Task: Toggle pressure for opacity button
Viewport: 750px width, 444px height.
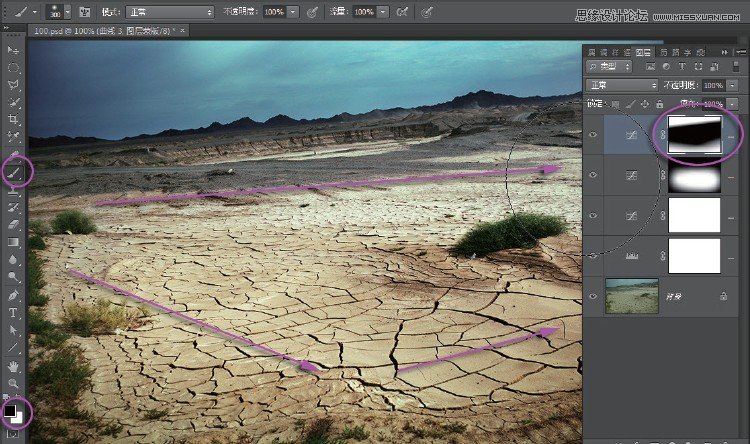Action: point(312,12)
